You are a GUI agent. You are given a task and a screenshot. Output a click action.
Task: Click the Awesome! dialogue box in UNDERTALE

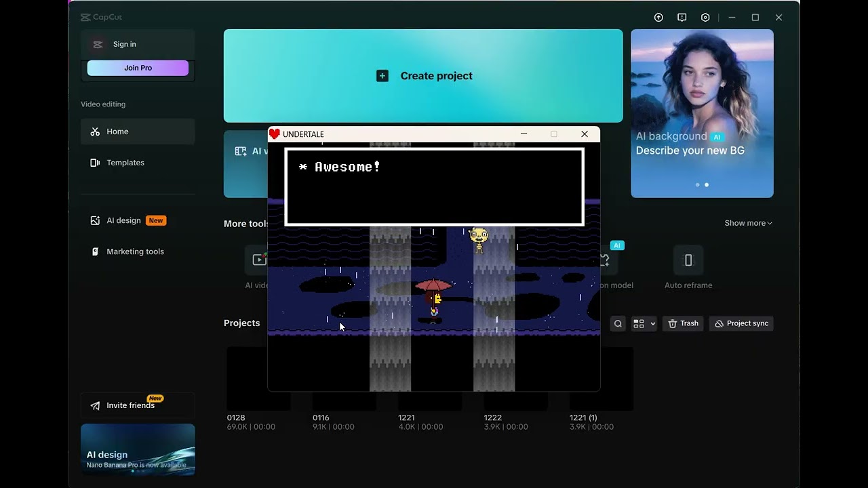[434, 187]
